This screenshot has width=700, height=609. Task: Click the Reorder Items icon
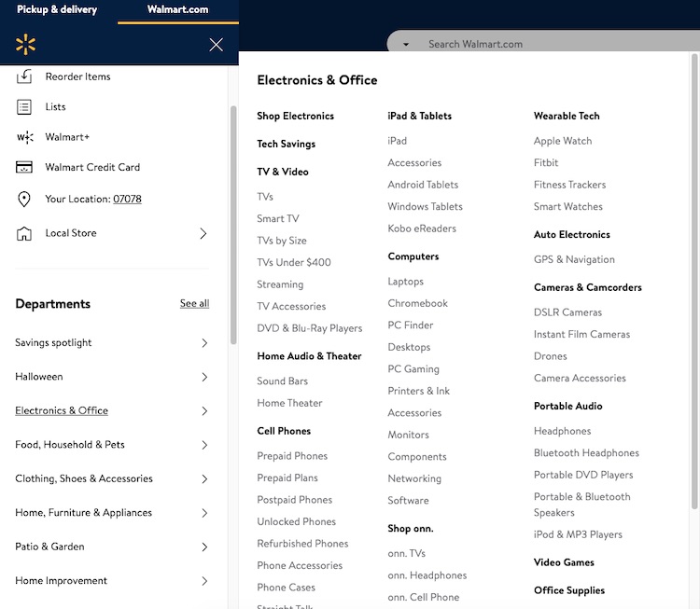coord(24,76)
